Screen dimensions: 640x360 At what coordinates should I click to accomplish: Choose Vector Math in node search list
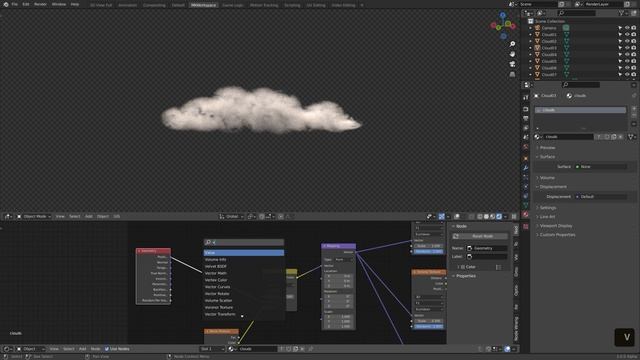(244, 273)
